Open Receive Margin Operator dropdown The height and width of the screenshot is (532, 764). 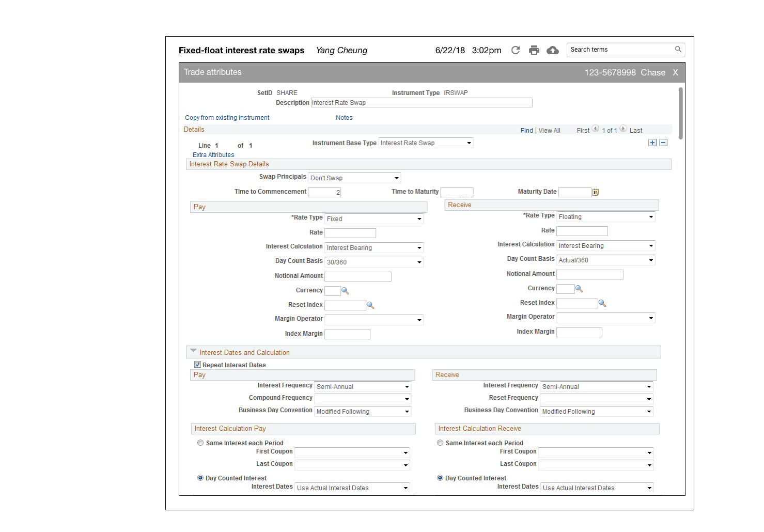[x=605, y=318]
